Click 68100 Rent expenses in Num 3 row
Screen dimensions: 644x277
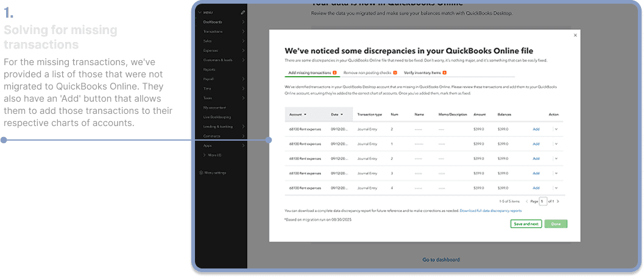point(305,173)
